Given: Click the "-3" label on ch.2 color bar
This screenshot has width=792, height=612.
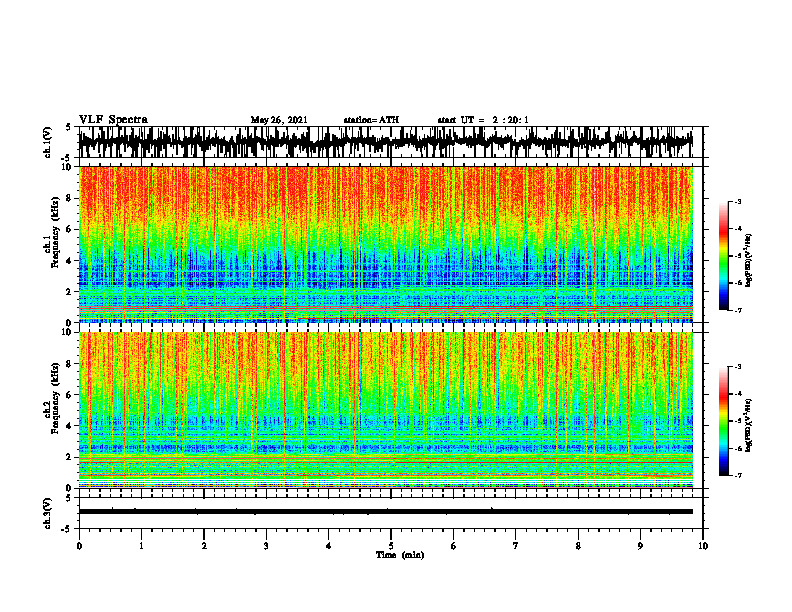Looking at the screenshot, I should (x=737, y=367).
